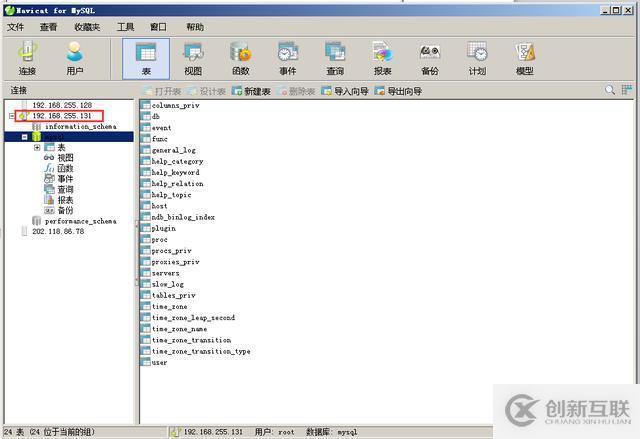Screen dimensions: 640x439
Task: Open the 收藏夹 (Favorites) menu
Action: [87, 27]
